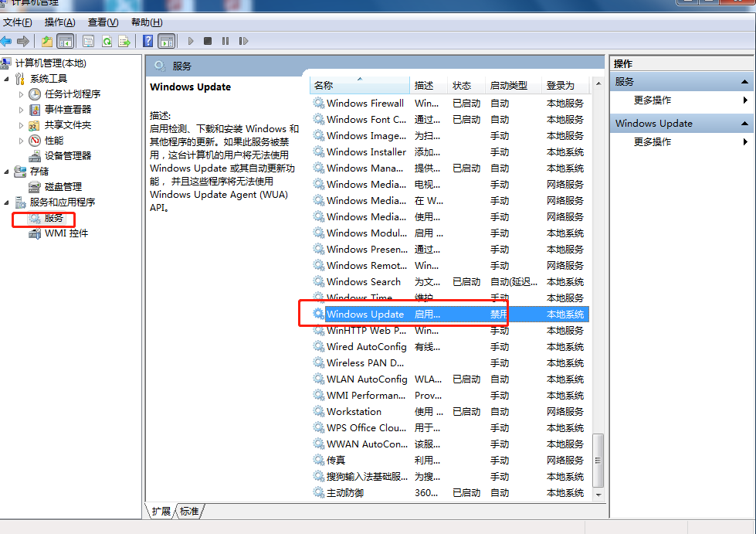Click the stop service icon

pos(208,42)
